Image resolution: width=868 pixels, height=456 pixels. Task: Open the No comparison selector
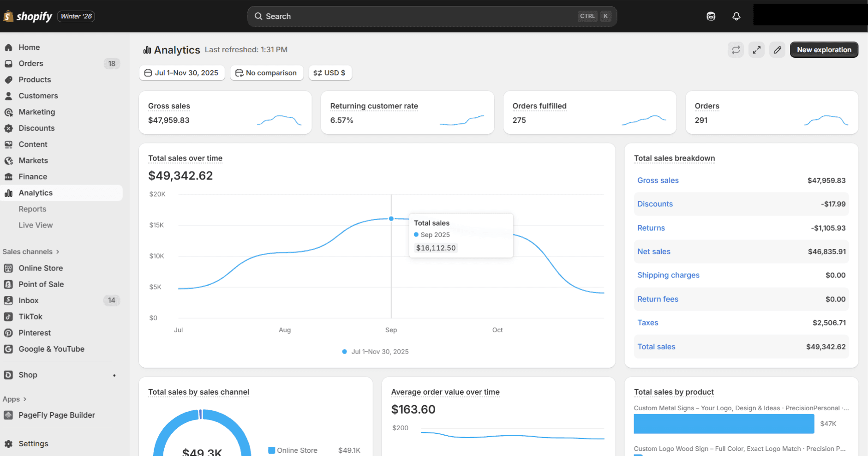tap(266, 72)
